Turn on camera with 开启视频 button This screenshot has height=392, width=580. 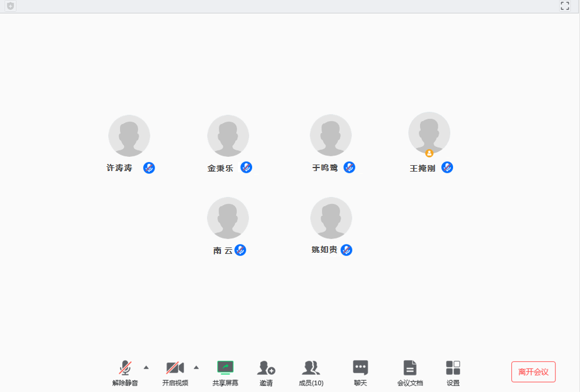click(175, 368)
